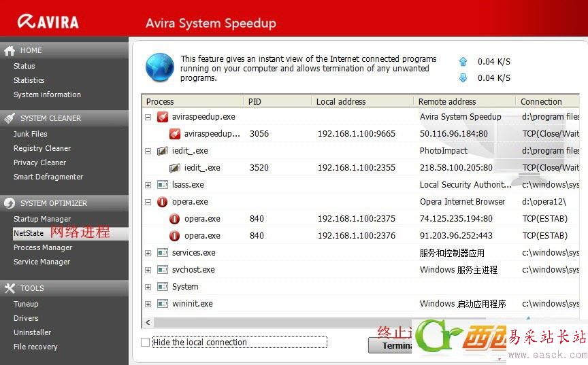The width and height of the screenshot is (588, 365).
Task: Open Tuneup tool
Action: [26, 304]
